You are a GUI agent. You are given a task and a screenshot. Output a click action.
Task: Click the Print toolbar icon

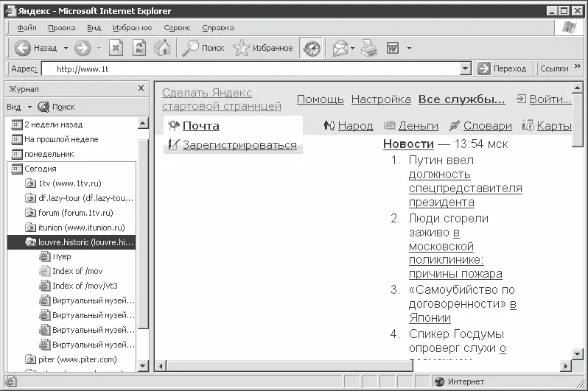(x=369, y=48)
